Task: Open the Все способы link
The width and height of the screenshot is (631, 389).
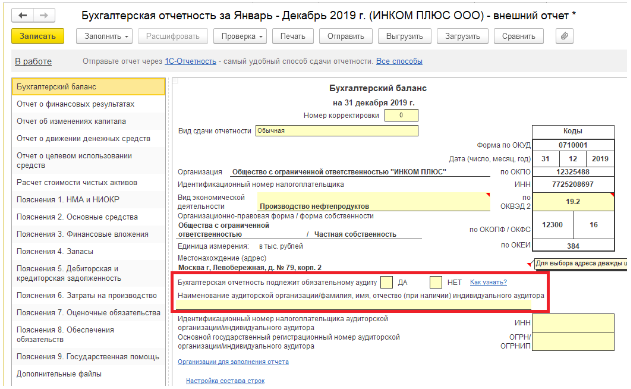Action: 399,61
